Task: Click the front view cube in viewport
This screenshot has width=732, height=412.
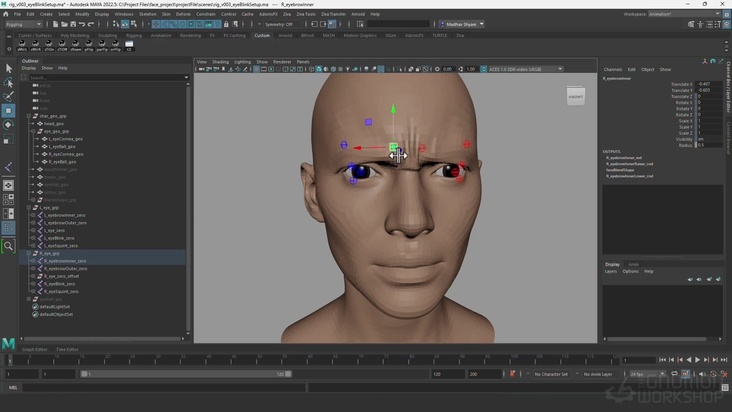Action: pos(576,97)
